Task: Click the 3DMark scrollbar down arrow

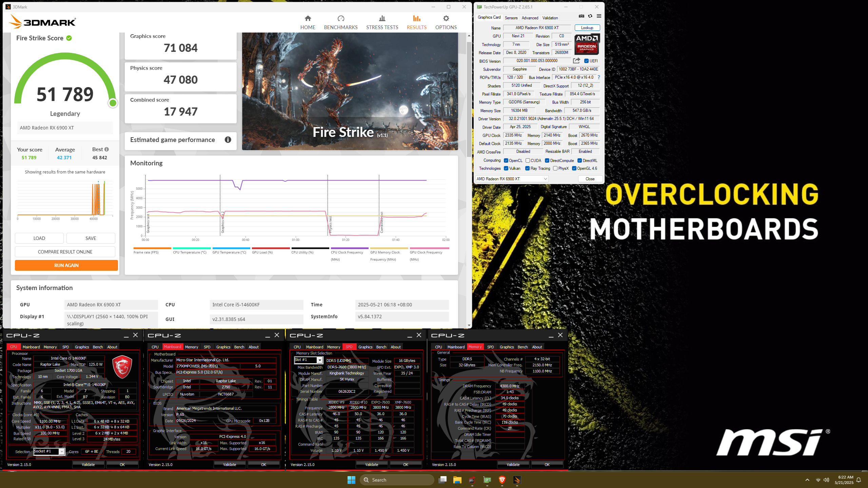Action: click(x=469, y=325)
